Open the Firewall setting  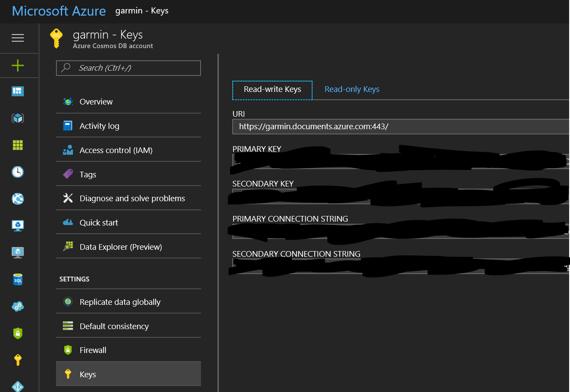click(128, 350)
